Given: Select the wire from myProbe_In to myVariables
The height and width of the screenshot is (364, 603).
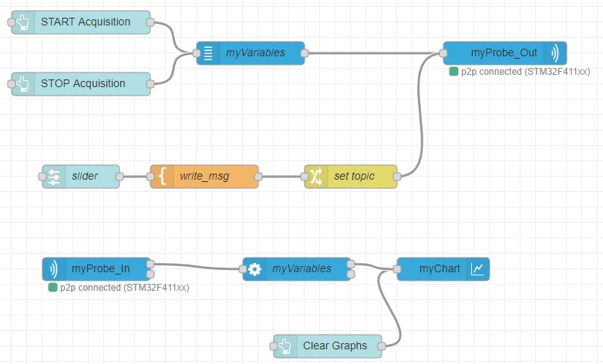Looking at the screenshot, I should coord(196,267).
